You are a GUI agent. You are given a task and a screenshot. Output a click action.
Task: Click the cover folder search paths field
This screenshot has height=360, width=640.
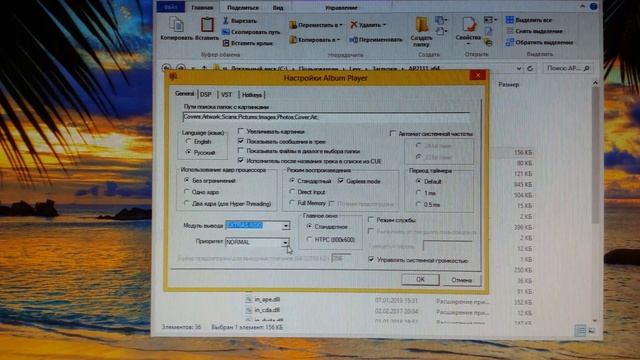[327, 117]
